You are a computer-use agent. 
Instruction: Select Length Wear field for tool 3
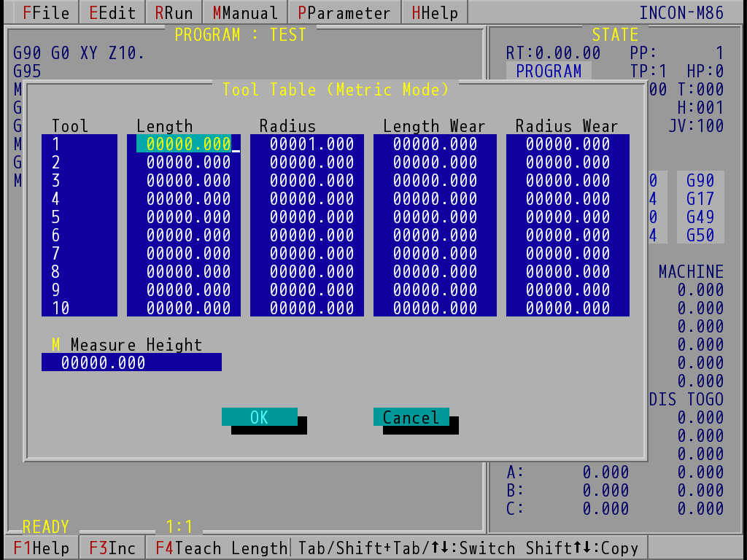(x=435, y=180)
